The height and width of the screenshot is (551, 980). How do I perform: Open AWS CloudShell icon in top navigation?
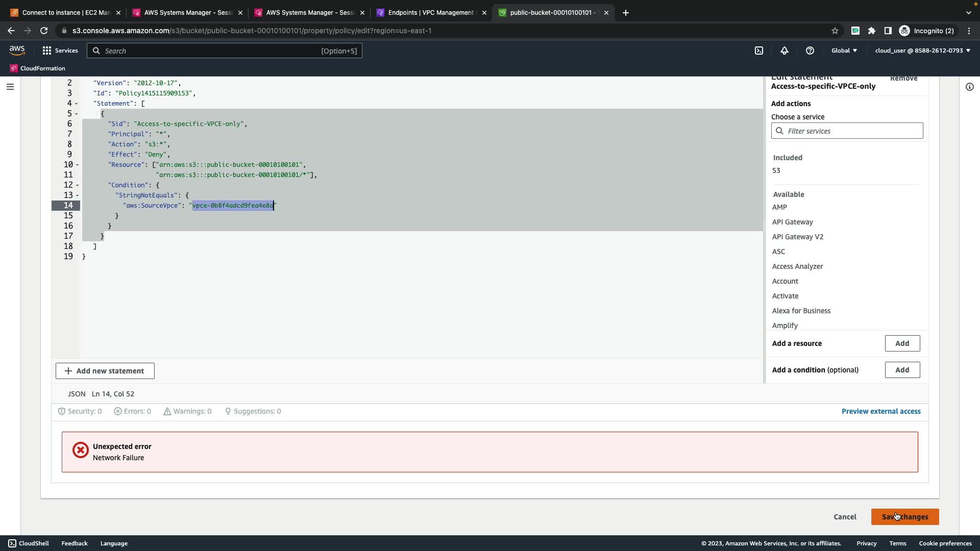tap(759, 51)
